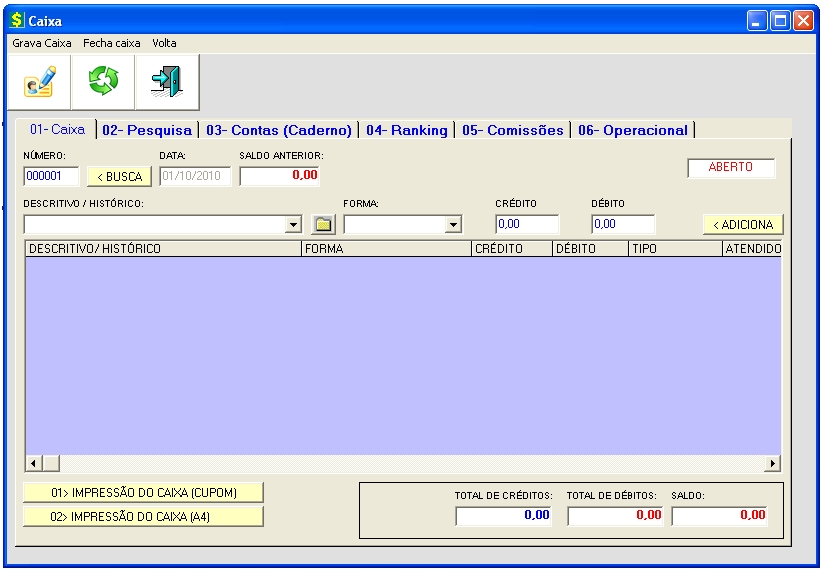Open the Forma dropdown list

click(x=453, y=225)
